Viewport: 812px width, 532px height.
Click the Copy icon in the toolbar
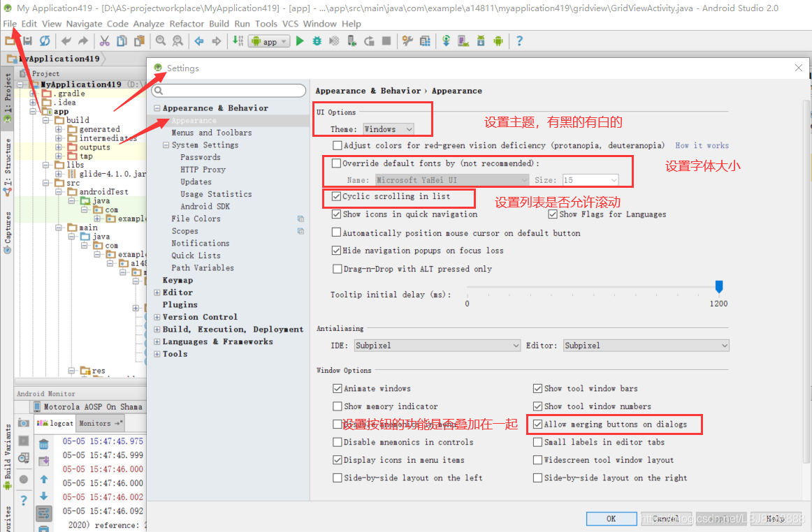122,41
